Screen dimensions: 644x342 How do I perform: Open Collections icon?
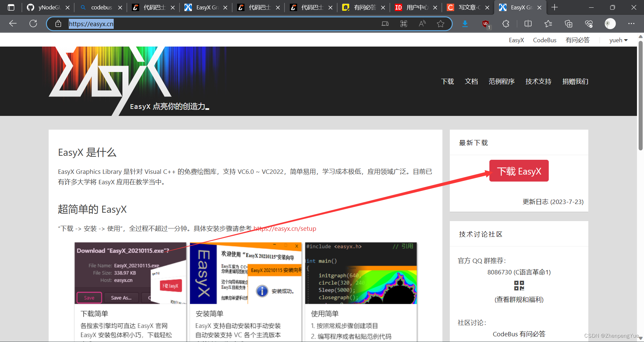(x=569, y=24)
